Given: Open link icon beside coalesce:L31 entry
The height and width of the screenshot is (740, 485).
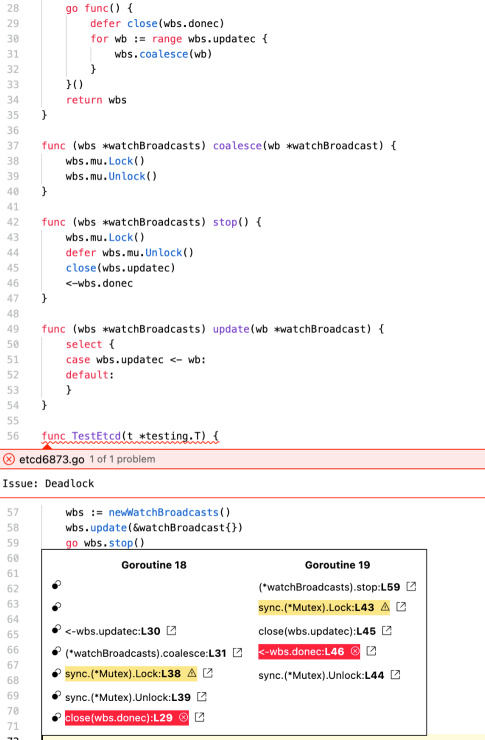Looking at the screenshot, I should click(x=237, y=652).
